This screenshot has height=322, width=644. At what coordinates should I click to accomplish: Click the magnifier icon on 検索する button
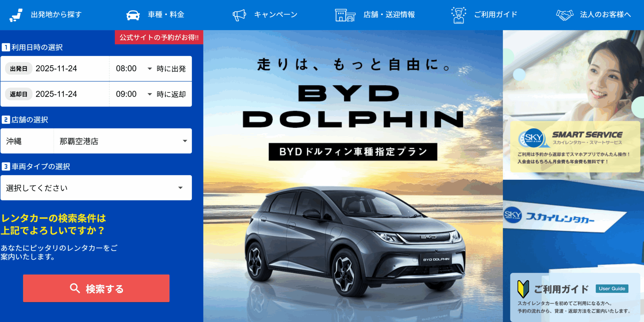(x=75, y=288)
